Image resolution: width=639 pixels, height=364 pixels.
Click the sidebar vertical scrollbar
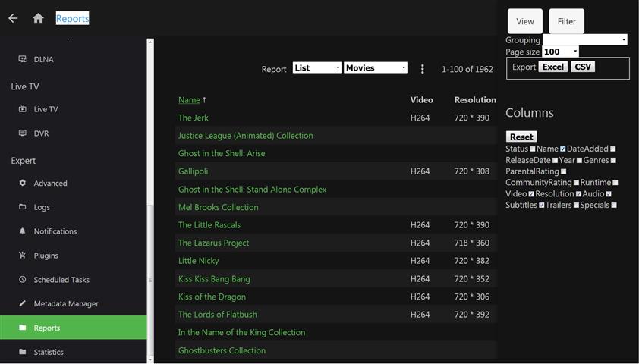[150, 280]
